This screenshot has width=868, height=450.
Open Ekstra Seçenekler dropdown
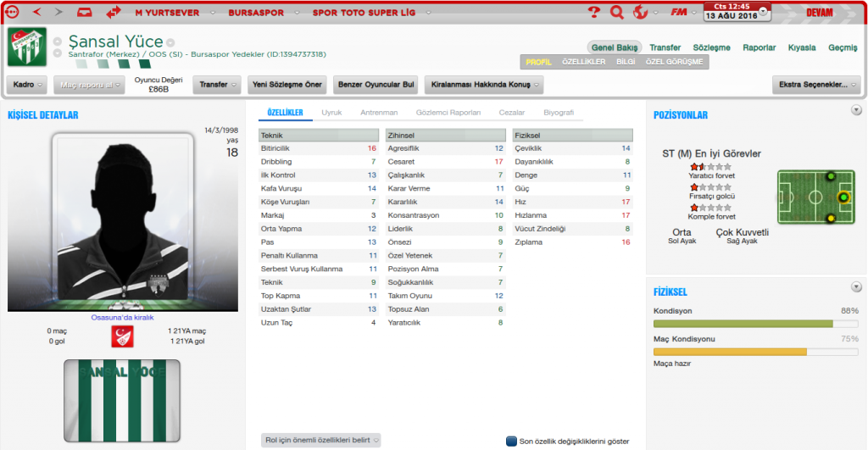816,85
